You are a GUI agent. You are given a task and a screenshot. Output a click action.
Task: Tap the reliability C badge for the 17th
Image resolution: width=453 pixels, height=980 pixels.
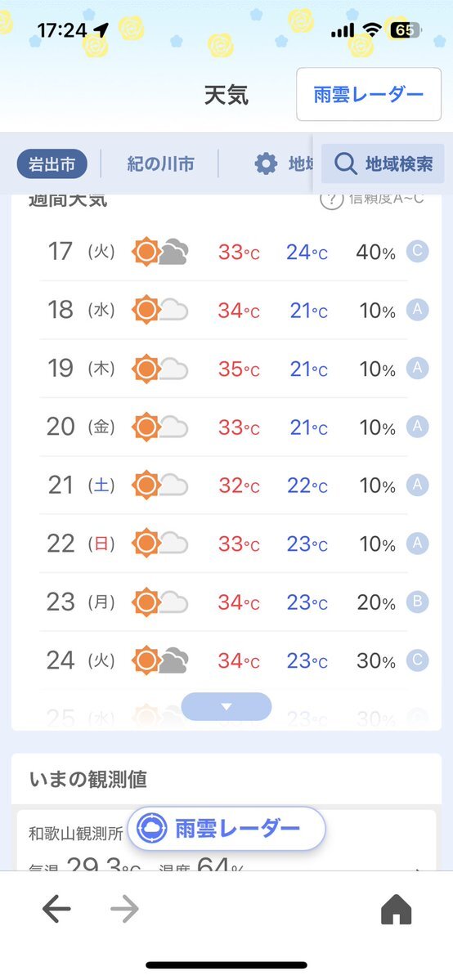click(x=417, y=252)
